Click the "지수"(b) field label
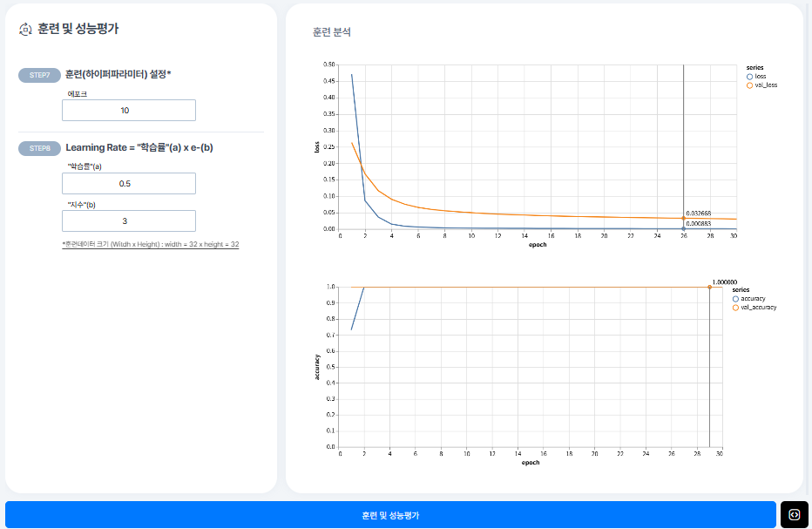812x529 pixels. [x=81, y=205]
